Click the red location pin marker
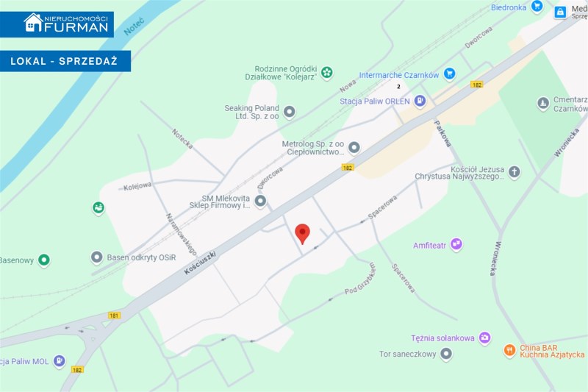 pos(302,233)
